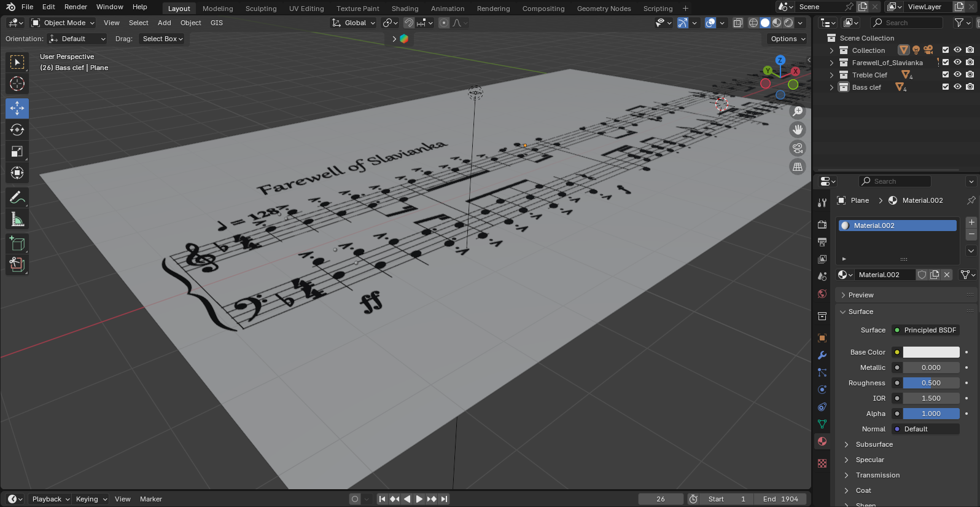Activate the Scale tool
Image resolution: width=980 pixels, height=507 pixels.
(x=17, y=151)
